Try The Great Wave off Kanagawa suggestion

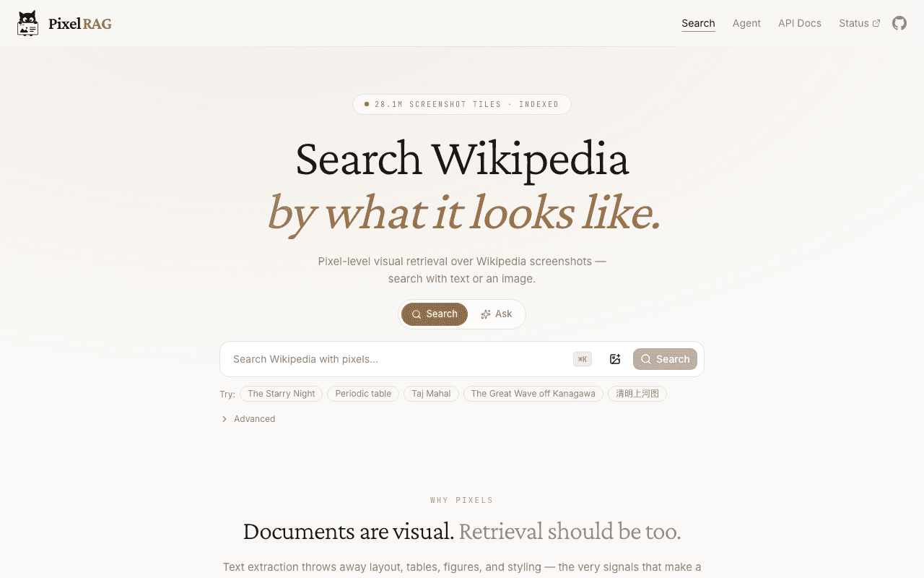[533, 394]
